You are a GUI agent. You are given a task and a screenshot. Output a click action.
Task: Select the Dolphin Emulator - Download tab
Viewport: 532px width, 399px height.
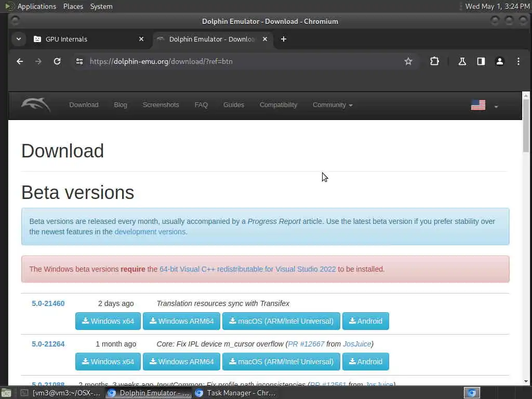pyautogui.click(x=212, y=39)
